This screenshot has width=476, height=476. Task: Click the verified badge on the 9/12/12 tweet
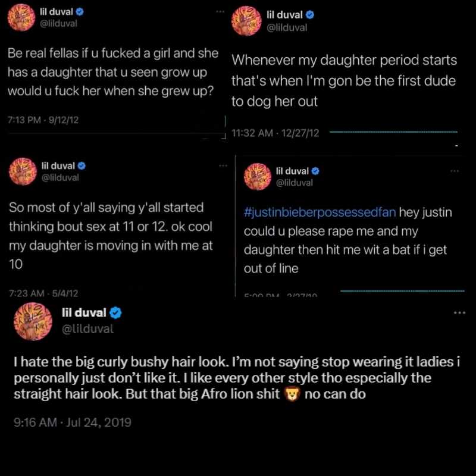pos(80,12)
